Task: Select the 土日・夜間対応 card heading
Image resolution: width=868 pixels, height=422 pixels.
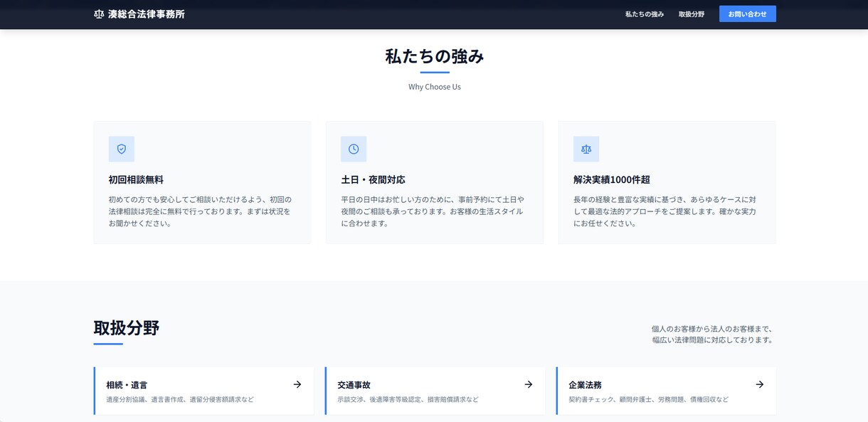Action: 373,180
